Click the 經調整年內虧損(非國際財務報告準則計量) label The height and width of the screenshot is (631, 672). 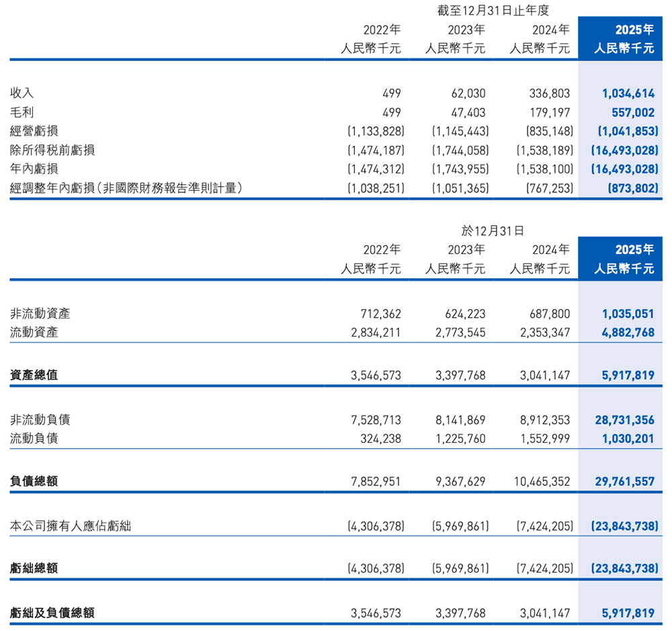point(126,187)
